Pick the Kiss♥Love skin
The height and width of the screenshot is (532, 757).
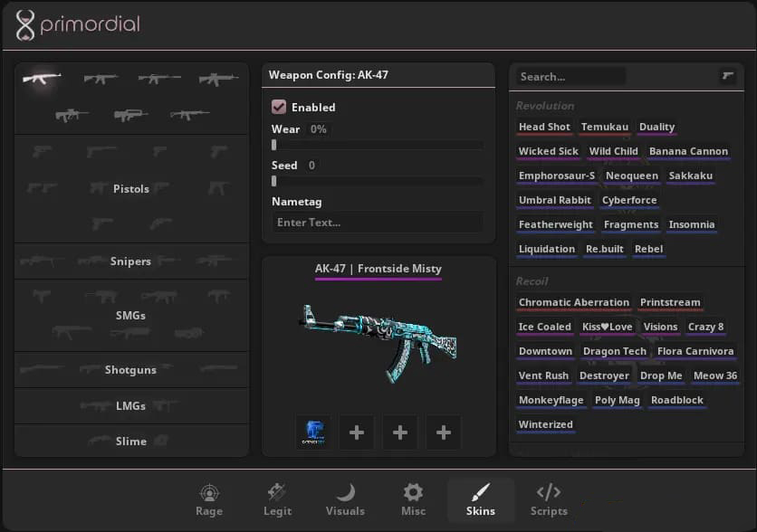click(607, 327)
